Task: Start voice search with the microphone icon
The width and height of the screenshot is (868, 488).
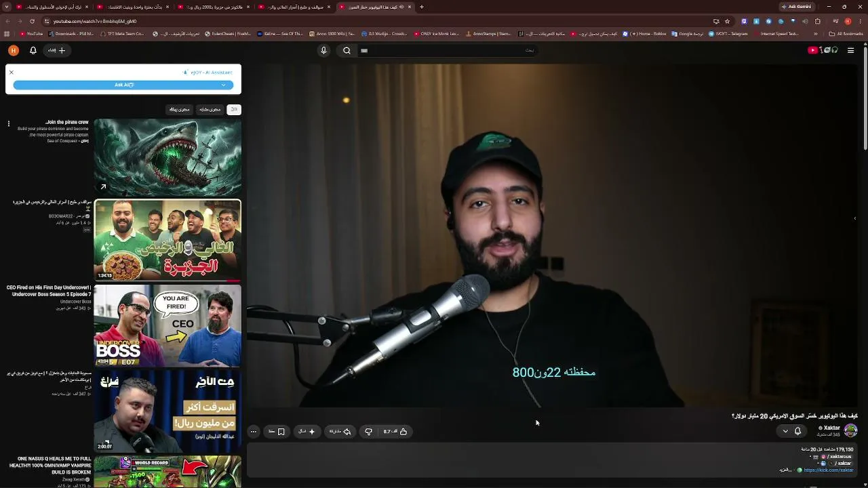Action: point(323,50)
